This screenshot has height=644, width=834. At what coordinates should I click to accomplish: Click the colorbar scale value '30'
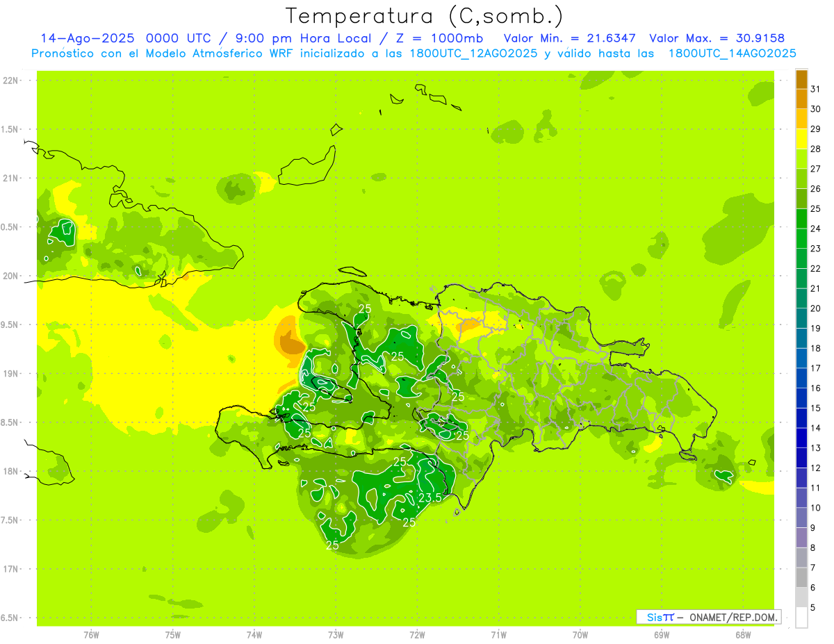[x=816, y=109]
